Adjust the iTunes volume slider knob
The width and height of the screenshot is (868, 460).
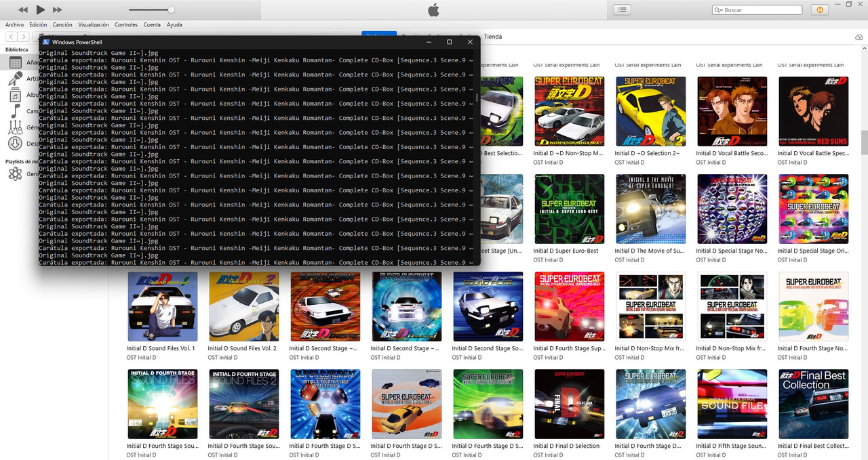pos(171,9)
